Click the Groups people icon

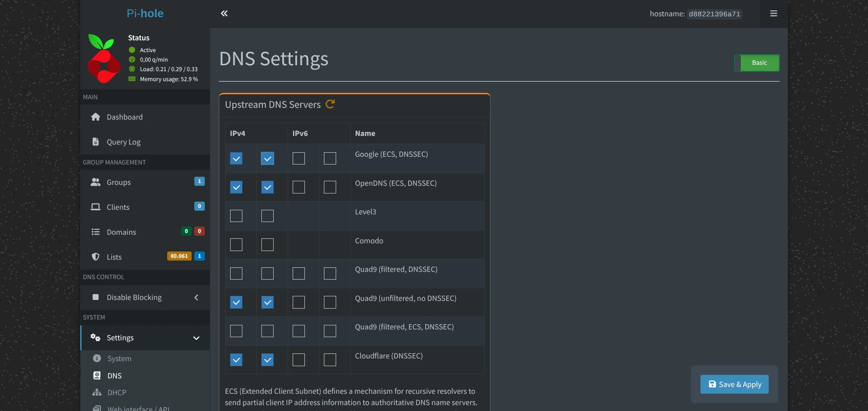pyautogui.click(x=96, y=182)
